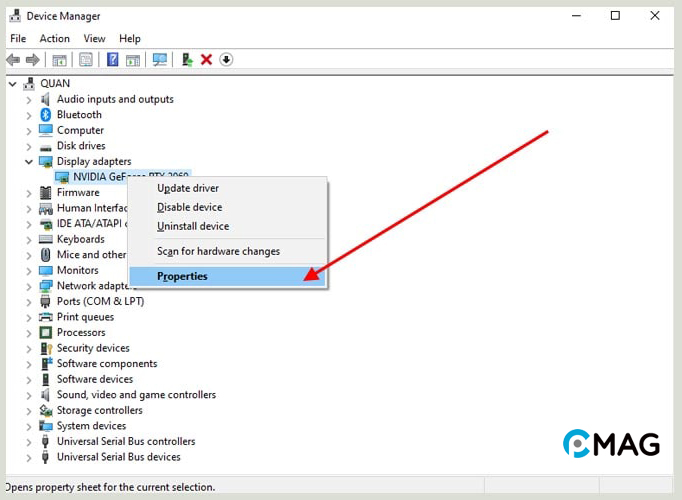This screenshot has height=500, width=682.
Task: Choose Properties in the context menu
Action: [227, 276]
